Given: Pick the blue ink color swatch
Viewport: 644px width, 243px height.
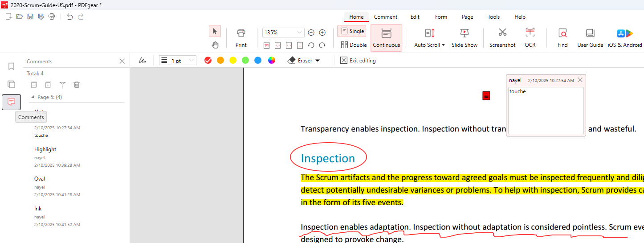Looking at the screenshot, I should pyautogui.click(x=258, y=61).
